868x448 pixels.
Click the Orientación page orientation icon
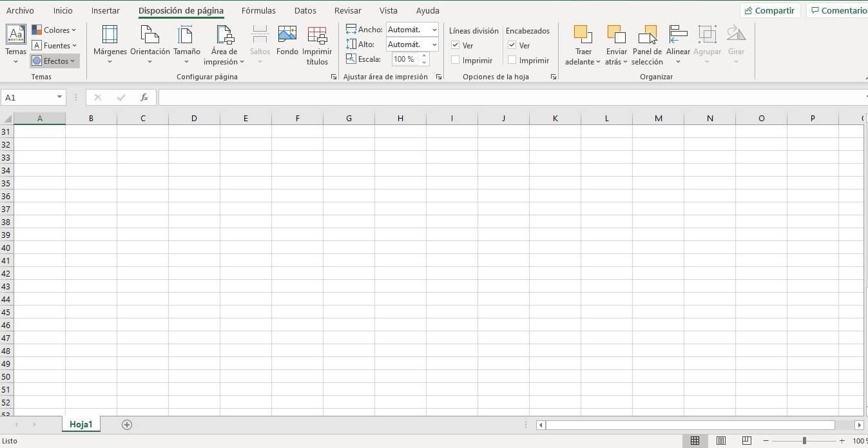tap(149, 35)
